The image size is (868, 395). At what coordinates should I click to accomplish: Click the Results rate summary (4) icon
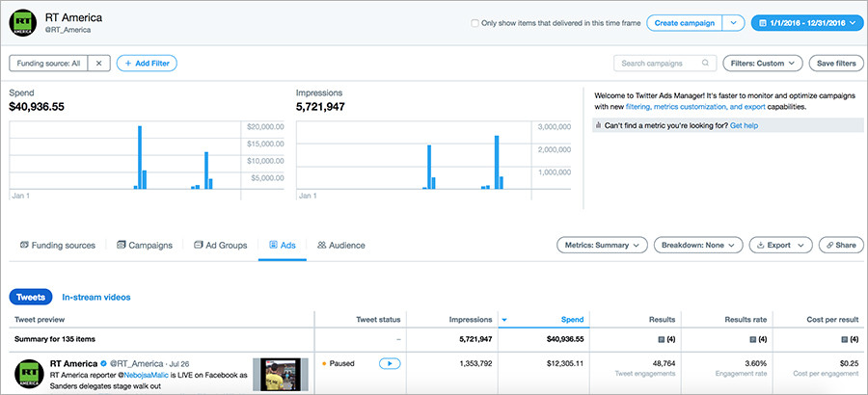(752, 339)
